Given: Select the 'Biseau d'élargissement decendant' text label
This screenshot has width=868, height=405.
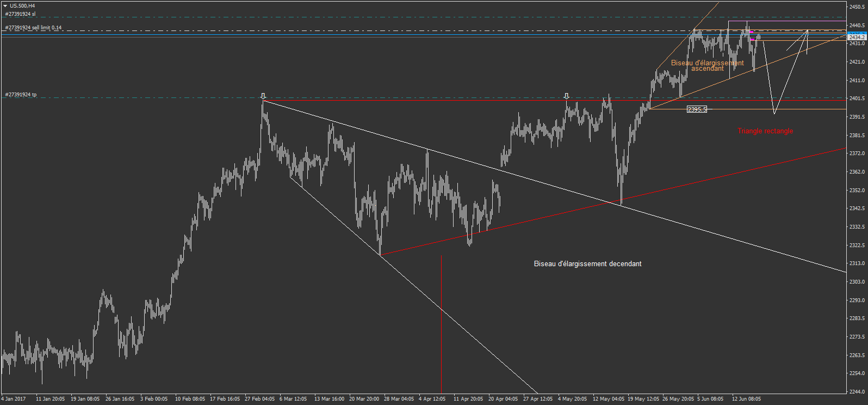Looking at the screenshot, I should [587, 264].
